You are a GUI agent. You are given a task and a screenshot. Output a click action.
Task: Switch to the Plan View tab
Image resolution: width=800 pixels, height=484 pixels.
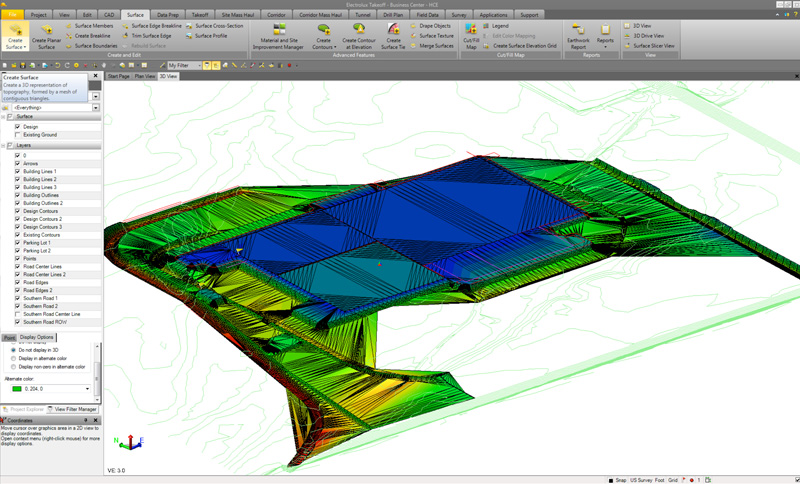145,75
